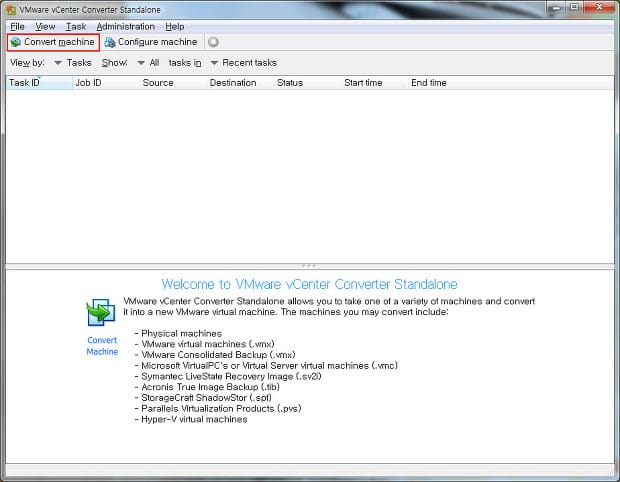Open the Help menu
Screen dimensions: 620x482
[x=175, y=26]
